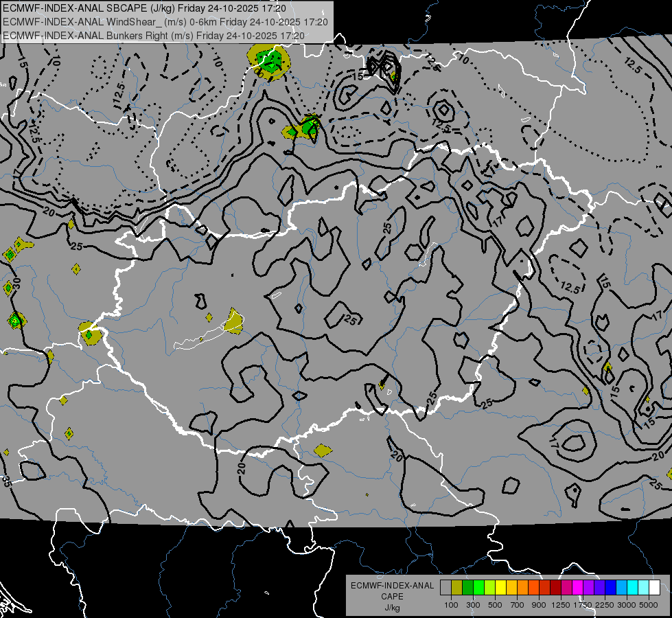Pick the indigo swatch before the 2250 tick
This screenshot has height=618, width=672.
(x=599, y=588)
